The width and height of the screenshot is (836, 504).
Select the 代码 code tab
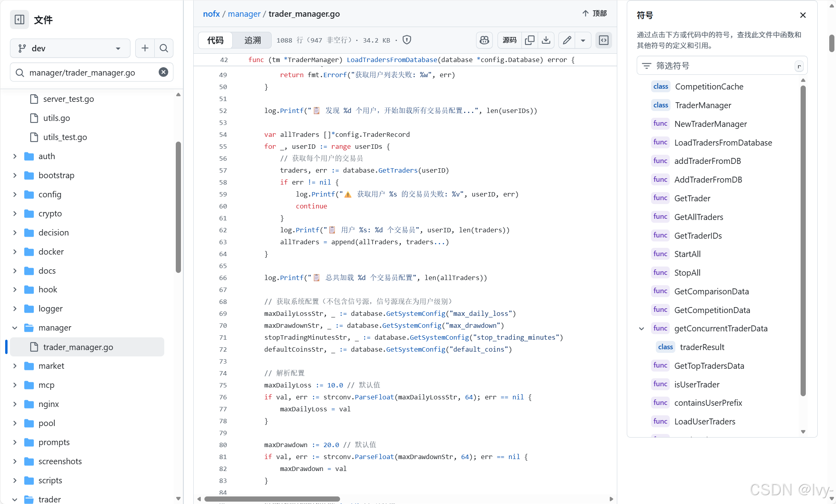point(215,40)
